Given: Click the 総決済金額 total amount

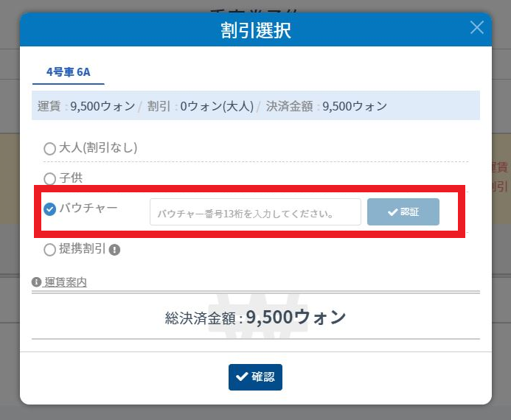Looking at the screenshot, I should 255,318.
